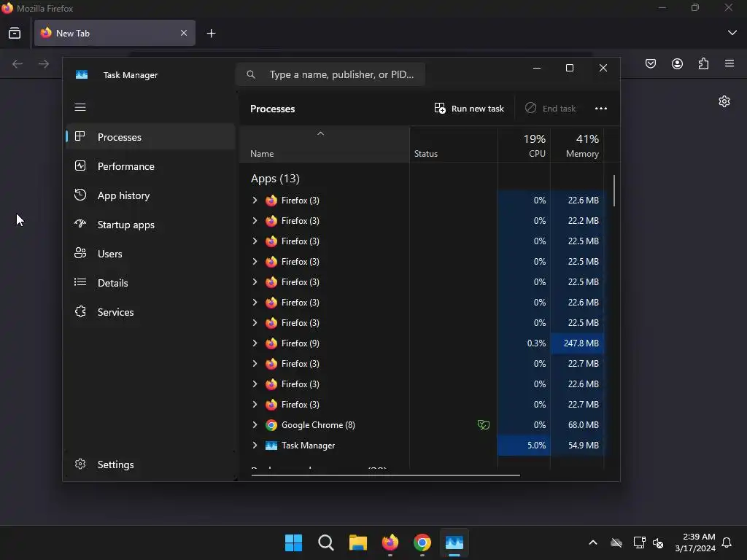Select the Google Chrome icon in process list

pos(271,425)
